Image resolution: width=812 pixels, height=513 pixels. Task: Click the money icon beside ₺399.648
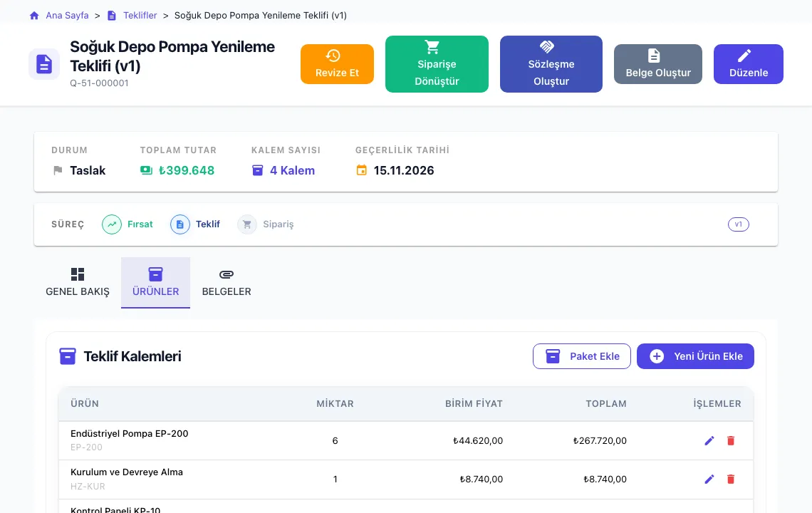pos(147,170)
